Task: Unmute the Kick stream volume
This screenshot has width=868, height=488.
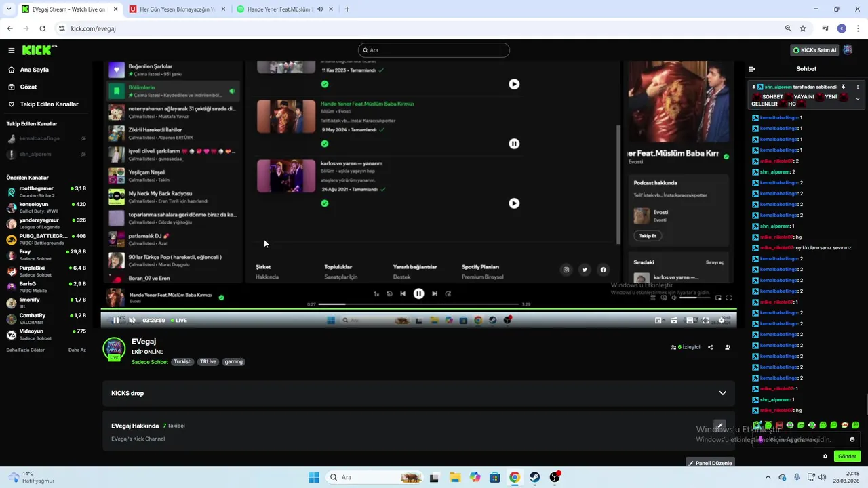Action: [132, 321]
